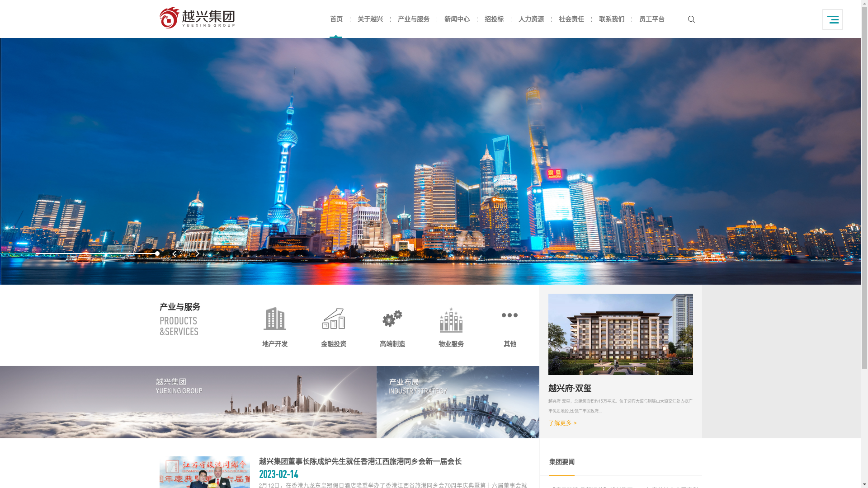
Task: Open 员工平台 menu item
Action: pyautogui.click(x=652, y=19)
